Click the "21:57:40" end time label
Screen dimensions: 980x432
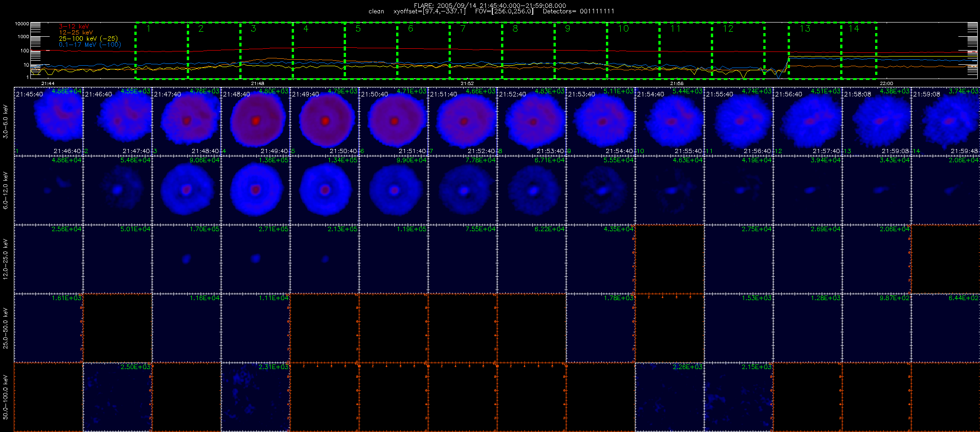point(827,151)
